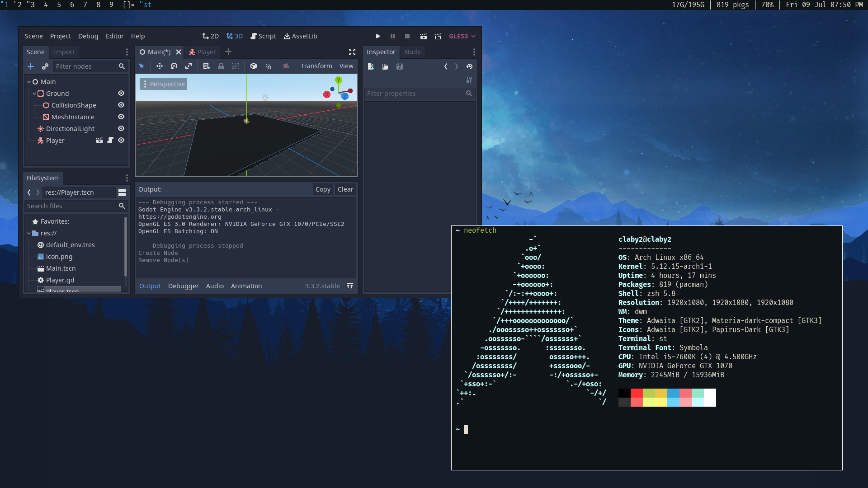This screenshot has height=488, width=868.
Task: Select the Scale Mode tool
Action: [189, 66]
